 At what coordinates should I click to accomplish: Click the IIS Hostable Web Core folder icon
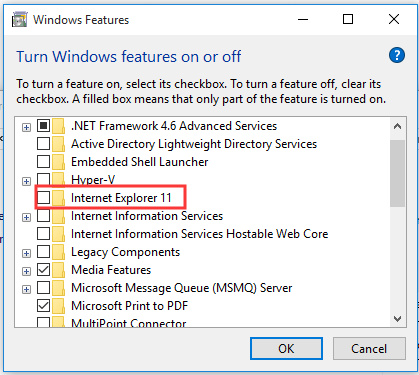click(58, 234)
